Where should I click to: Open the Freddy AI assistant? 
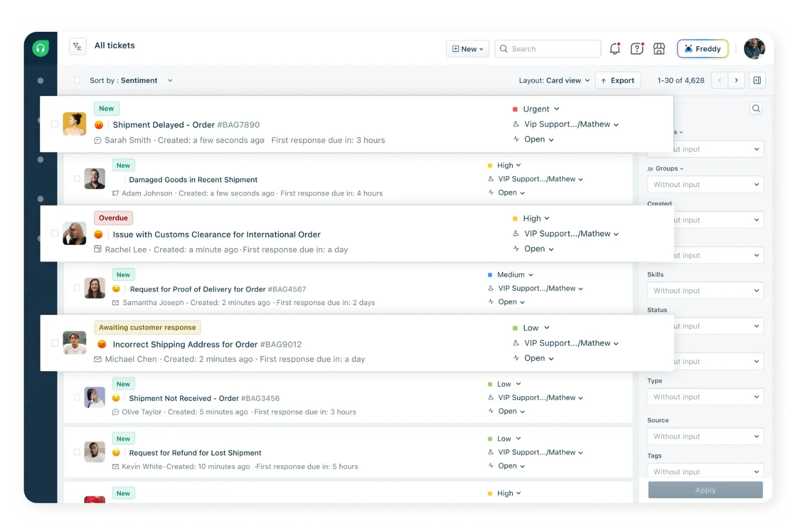(x=702, y=49)
